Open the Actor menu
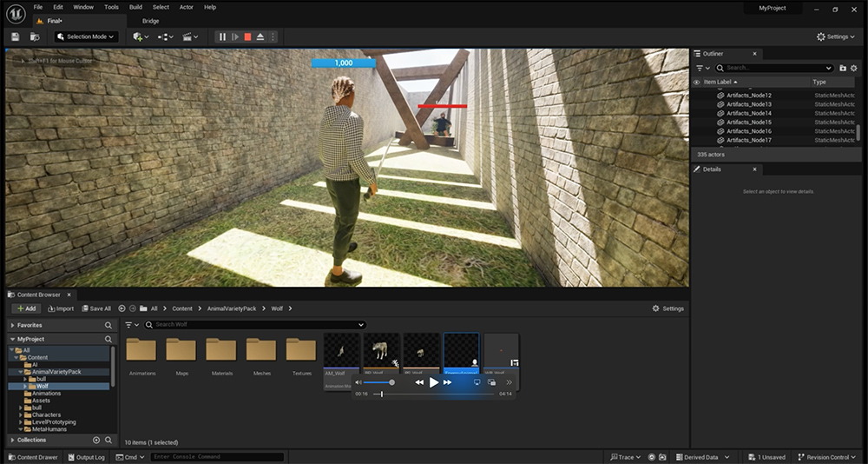The width and height of the screenshot is (868, 464). tap(187, 7)
